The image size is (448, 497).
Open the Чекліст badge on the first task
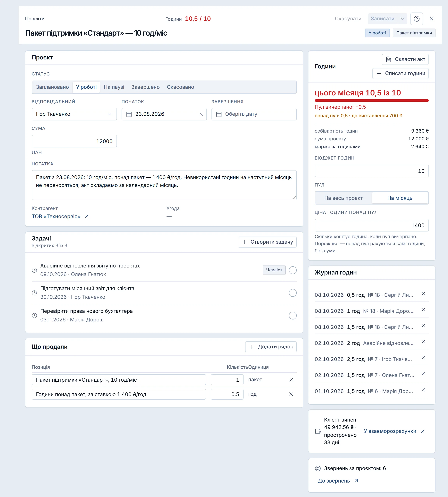[274, 270]
